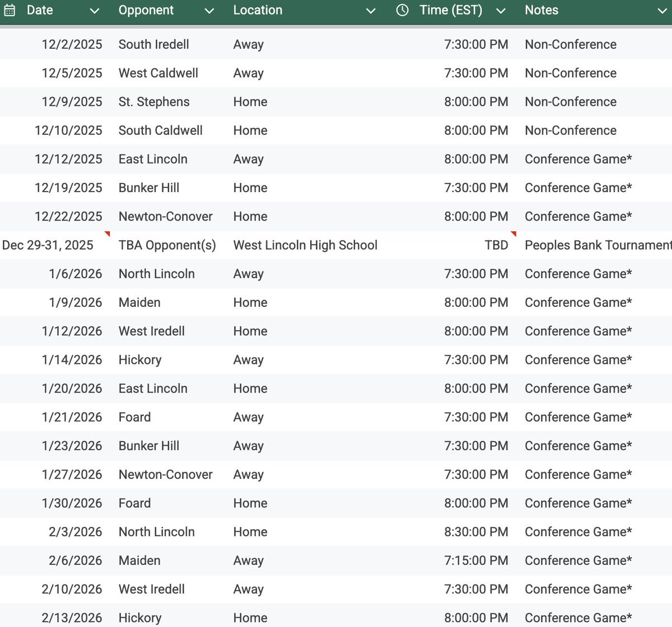Select Newton-Conover on the 1/27/2026 row

pos(165,475)
